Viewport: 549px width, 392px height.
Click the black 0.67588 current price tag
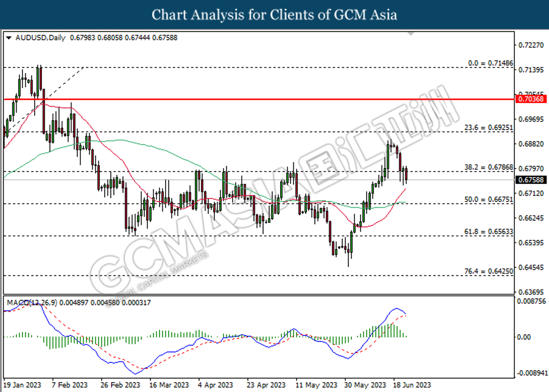tap(531, 180)
